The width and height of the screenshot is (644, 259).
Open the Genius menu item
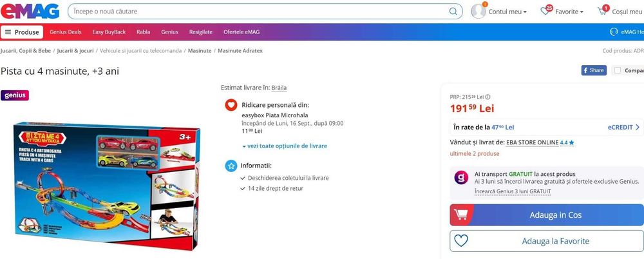(x=169, y=32)
